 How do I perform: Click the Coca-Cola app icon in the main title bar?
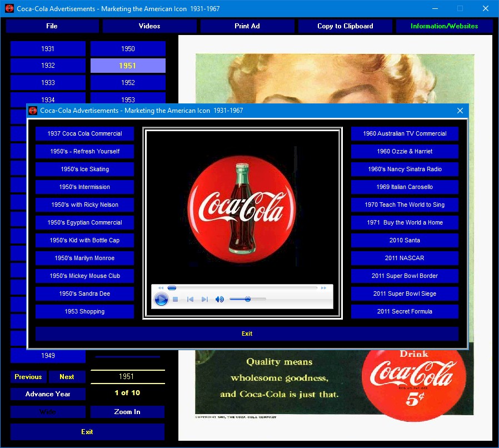click(9, 8)
